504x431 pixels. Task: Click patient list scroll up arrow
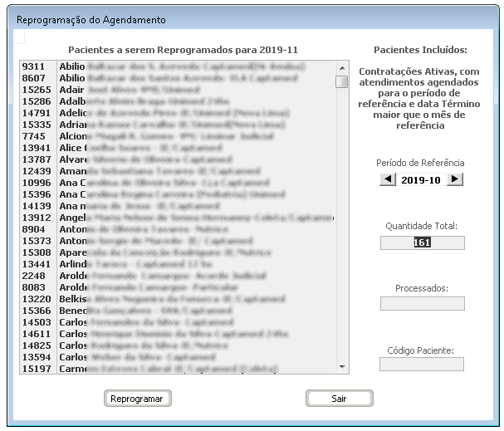pos(341,67)
